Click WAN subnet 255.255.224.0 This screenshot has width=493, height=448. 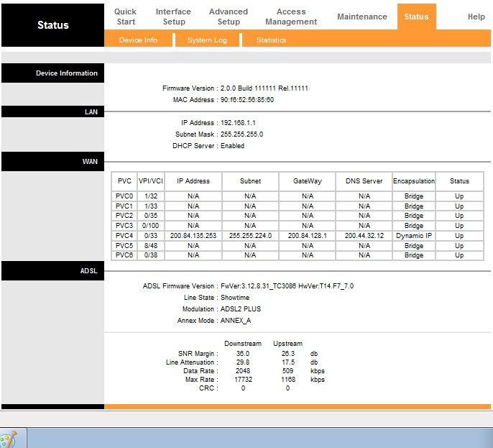pos(250,236)
